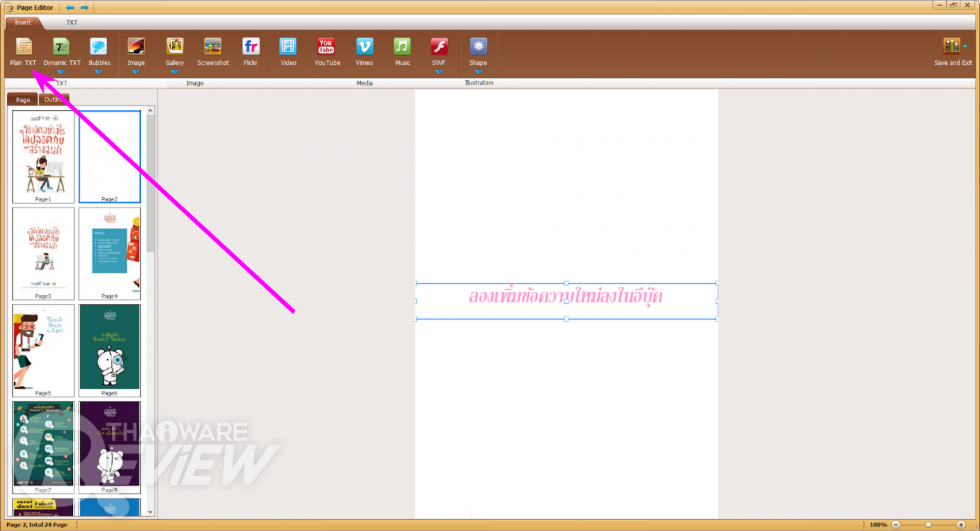980x531 pixels.
Task: Adjust the zoom slider handle
Action: point(929,525)
